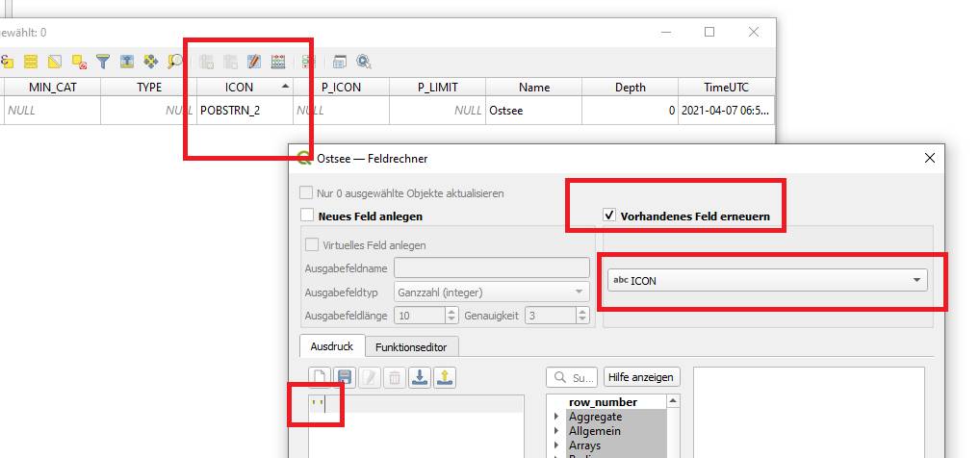This screenshot has width=980, height=458.
Task: Click the zoom map to selection magnifier
Action: tap(174, 62)
